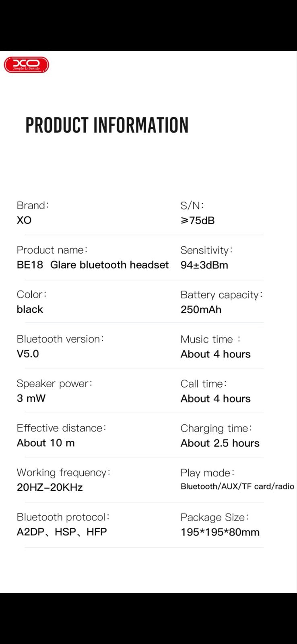Image resolution: width=297 pixels, height=644 pixels.
Task: Click the Battery capacity label
Action: point(221,295)
